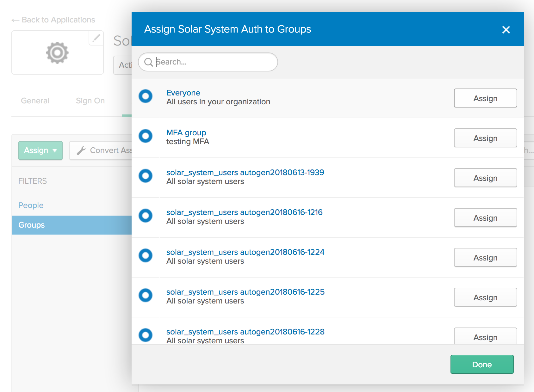Close the Assign to Groups dialog
Image resolution: width=534 pixels, height=392 pixels.
coord(506,30)
